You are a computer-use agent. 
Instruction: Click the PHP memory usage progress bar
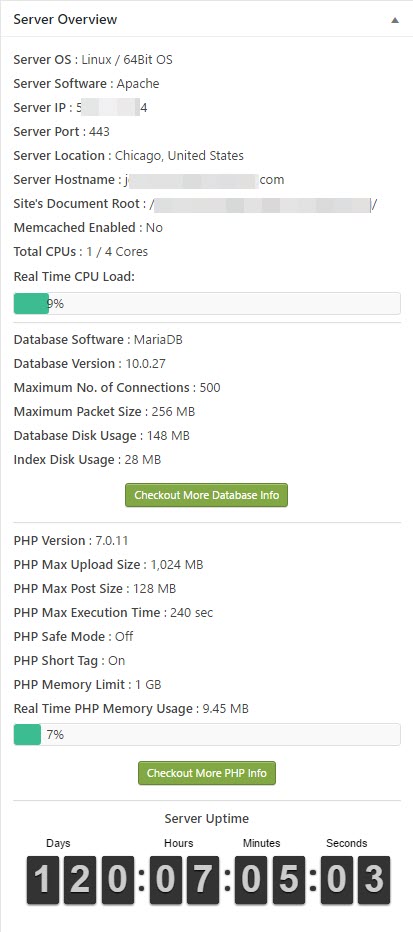click(x=207, y=735)
